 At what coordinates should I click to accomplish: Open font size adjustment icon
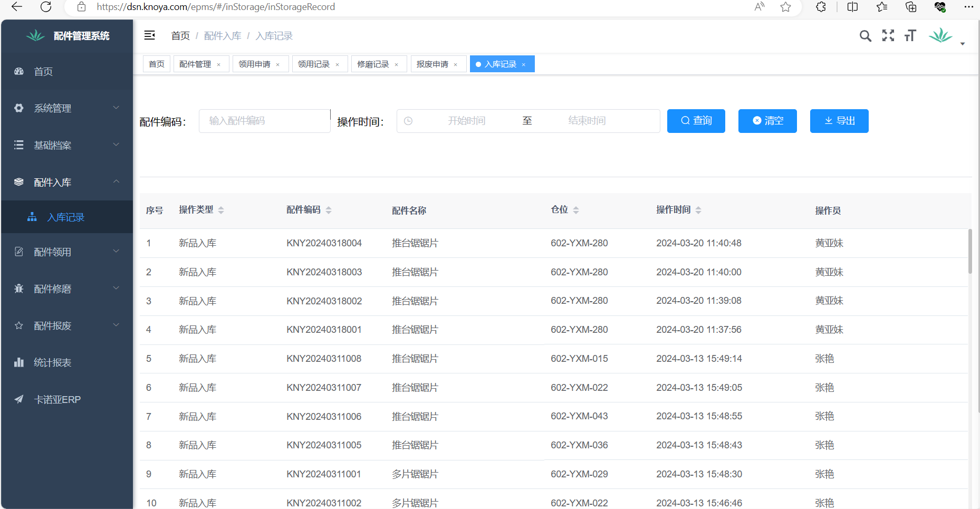point(910,35)
